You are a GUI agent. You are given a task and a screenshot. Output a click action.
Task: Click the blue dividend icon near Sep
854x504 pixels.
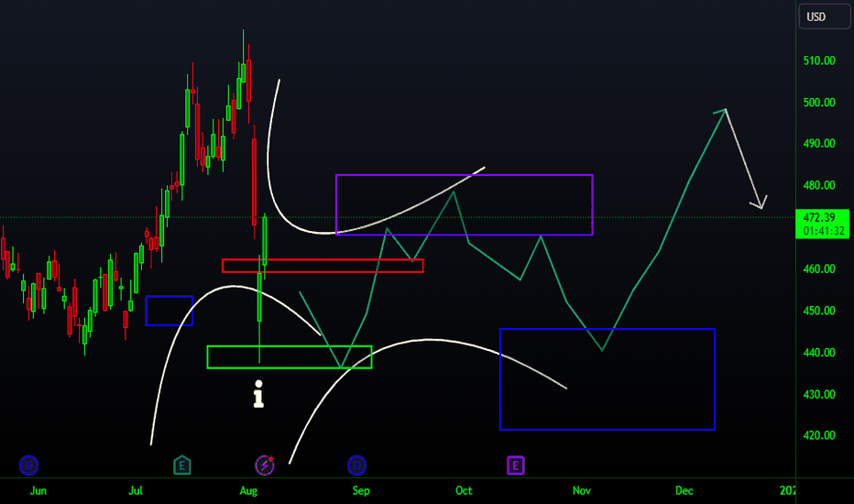click(x=356, y=466)
